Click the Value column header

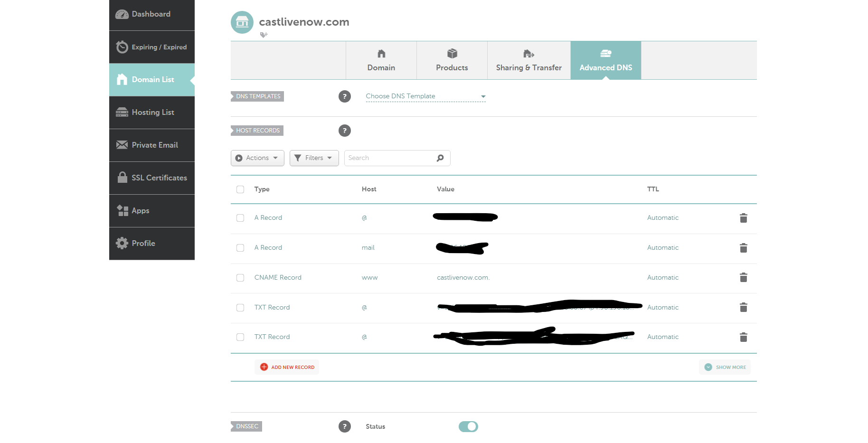click(x=445, y=189)
